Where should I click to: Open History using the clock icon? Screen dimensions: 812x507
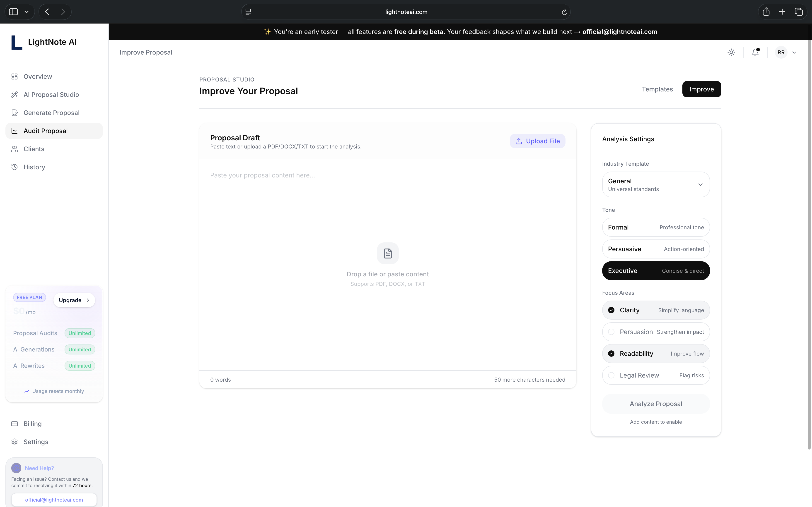(14, 167)
